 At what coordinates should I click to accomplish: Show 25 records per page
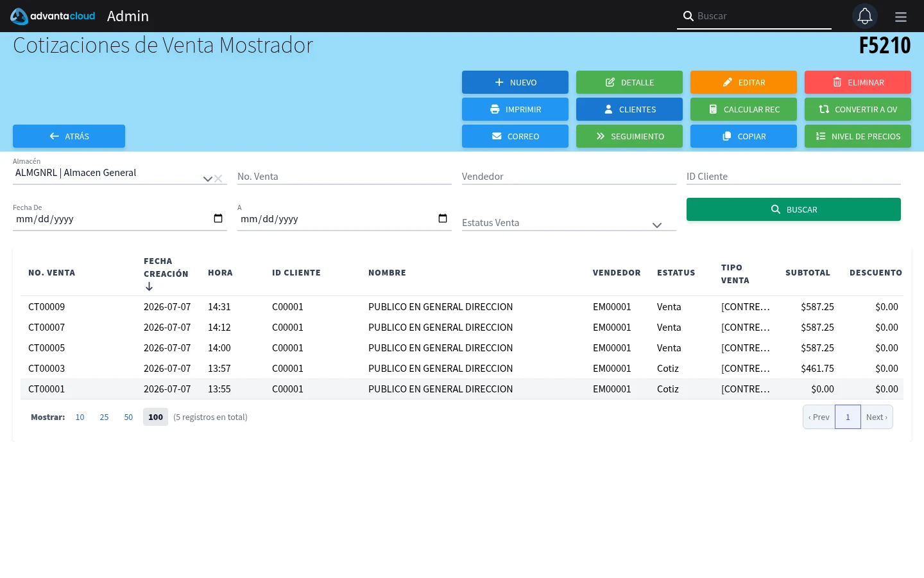pos(104,417)
